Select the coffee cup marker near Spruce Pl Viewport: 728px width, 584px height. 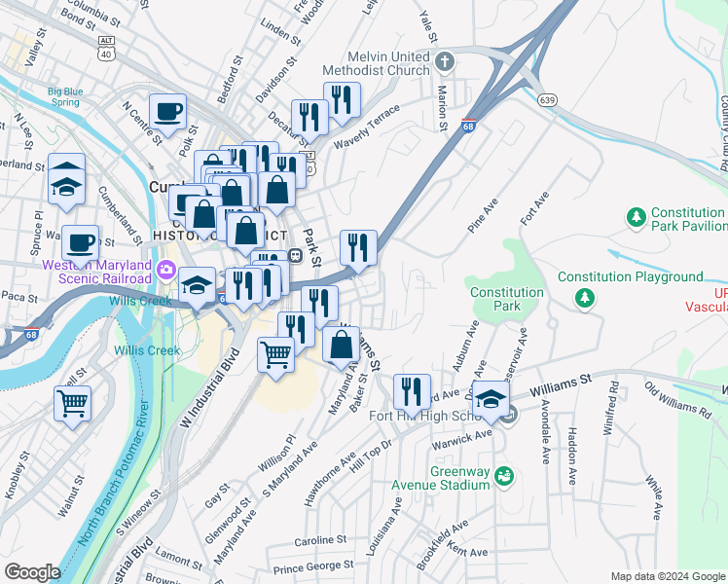pyautogui.click(x=81, y=247)
